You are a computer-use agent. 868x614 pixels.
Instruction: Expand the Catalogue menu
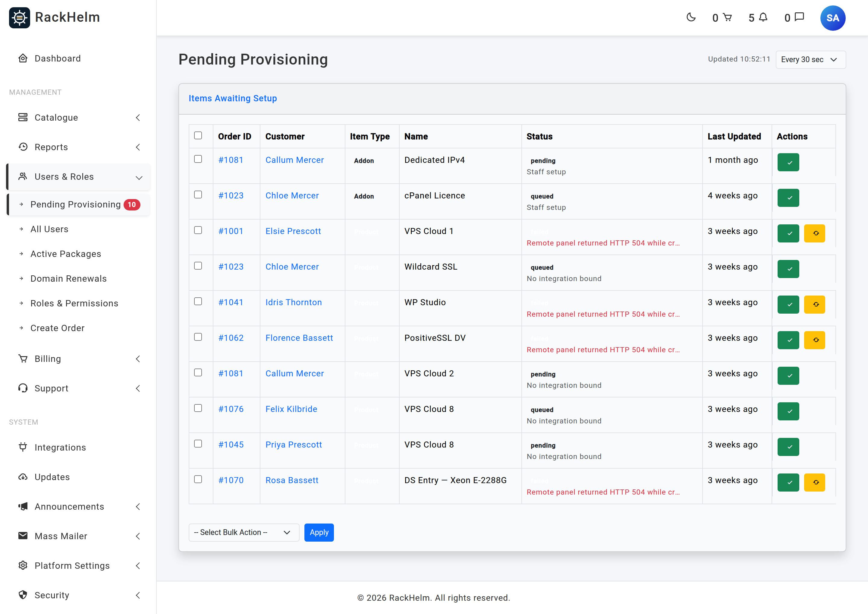click(x=78, y=118)
